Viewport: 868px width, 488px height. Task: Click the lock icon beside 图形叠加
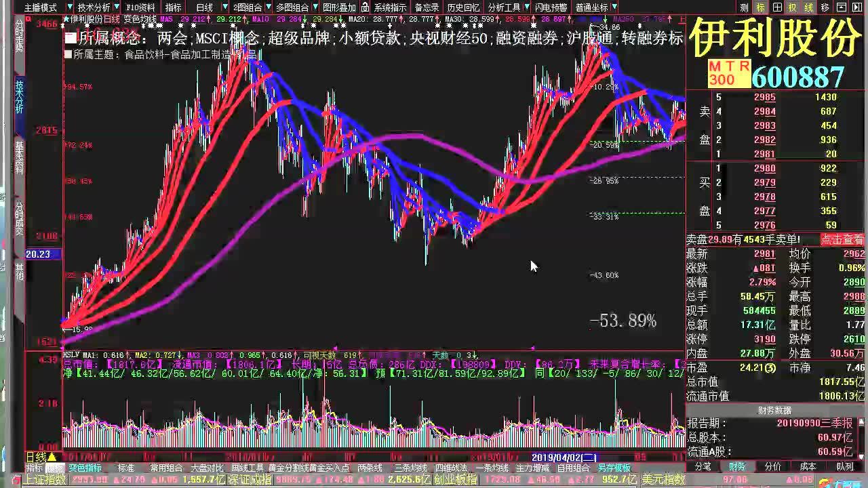[365, 7]
